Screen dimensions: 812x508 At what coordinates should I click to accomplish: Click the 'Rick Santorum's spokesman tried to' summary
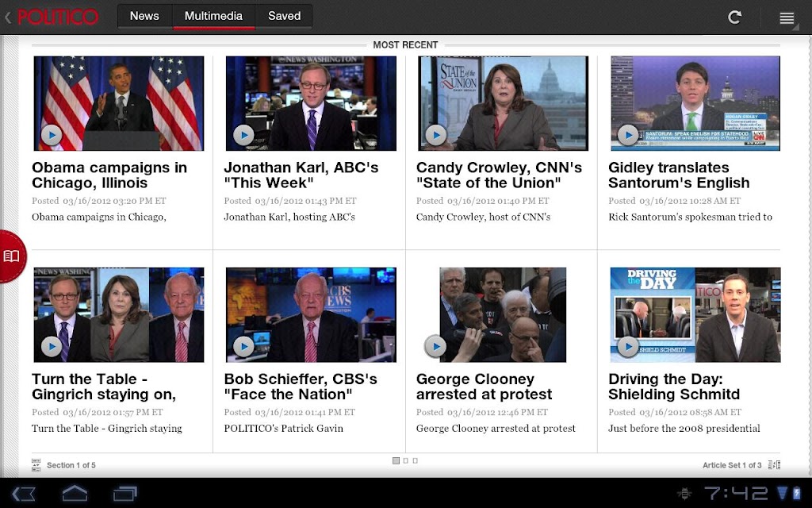pos(690,217)
